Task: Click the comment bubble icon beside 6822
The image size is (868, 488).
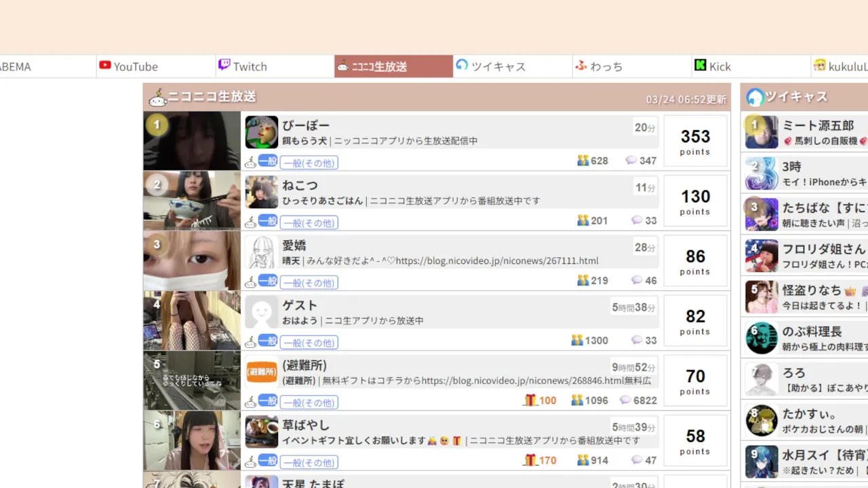Action: tap(625, 400)
